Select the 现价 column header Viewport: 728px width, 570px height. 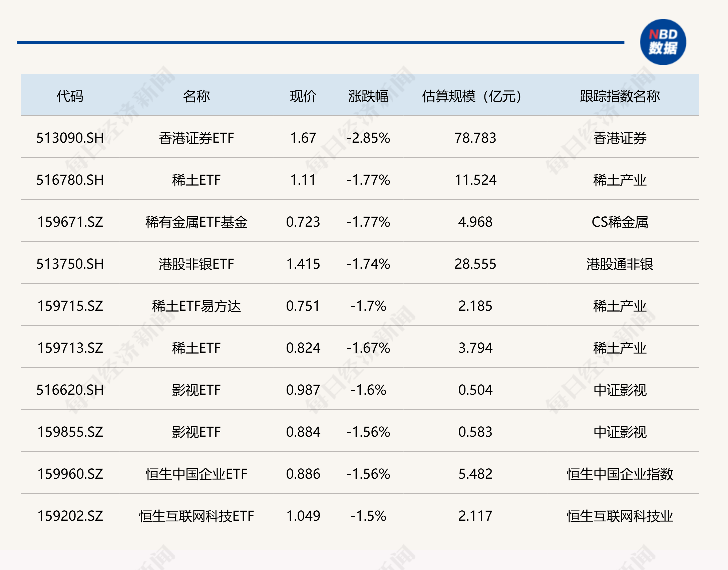[x=302, y=95]
